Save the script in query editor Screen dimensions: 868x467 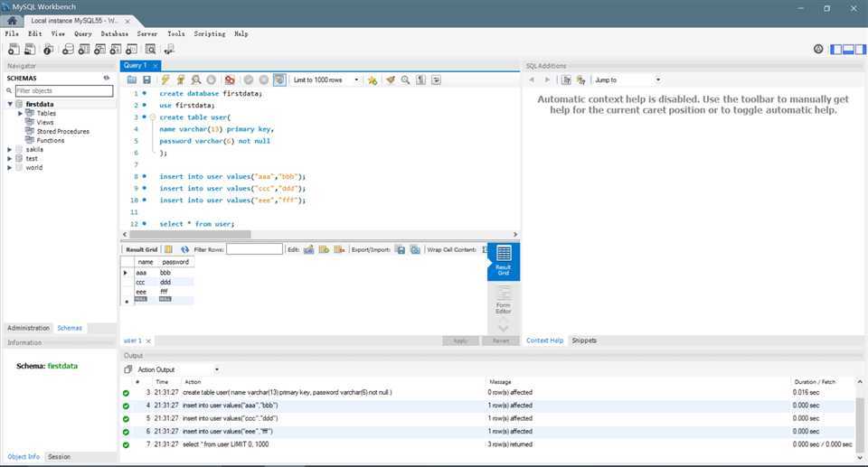[146, 79]
